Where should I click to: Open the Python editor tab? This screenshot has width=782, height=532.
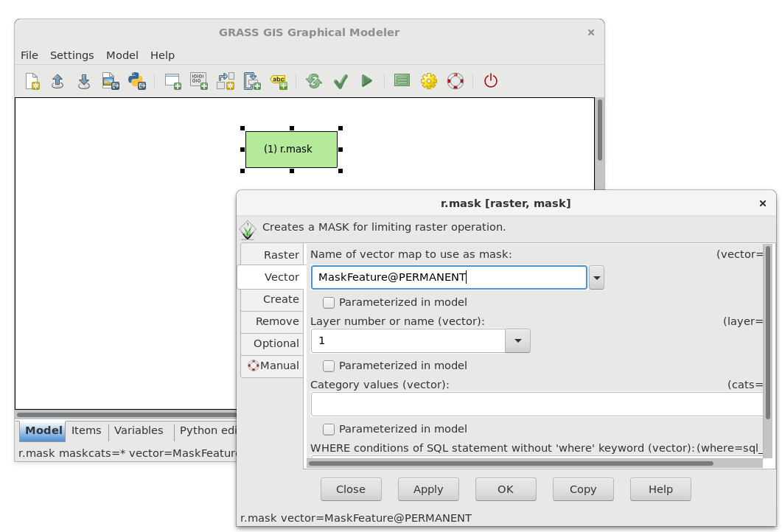207,431
